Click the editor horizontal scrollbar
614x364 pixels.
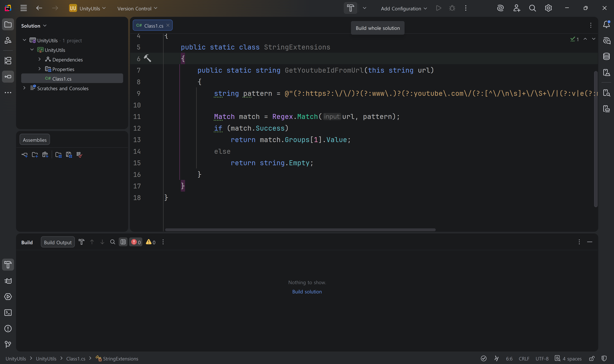coord(300,230)
